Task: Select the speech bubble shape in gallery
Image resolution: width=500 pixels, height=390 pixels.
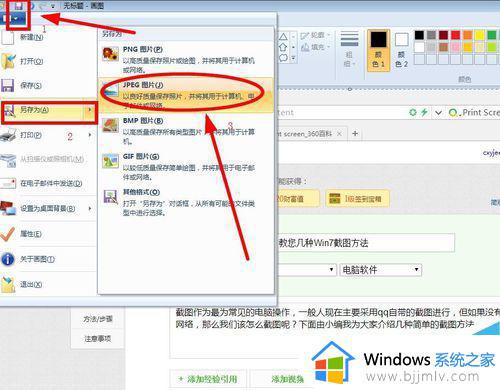Action: coord(283,58)
